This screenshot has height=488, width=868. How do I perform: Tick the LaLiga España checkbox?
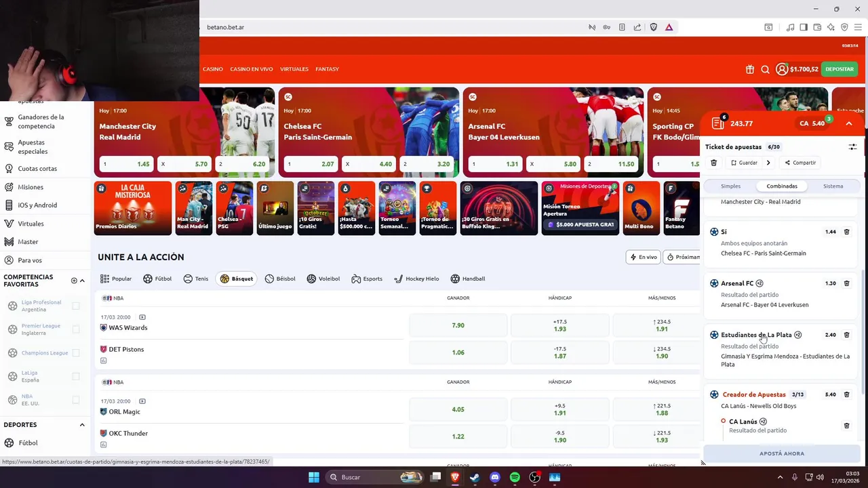pos(76,376)
